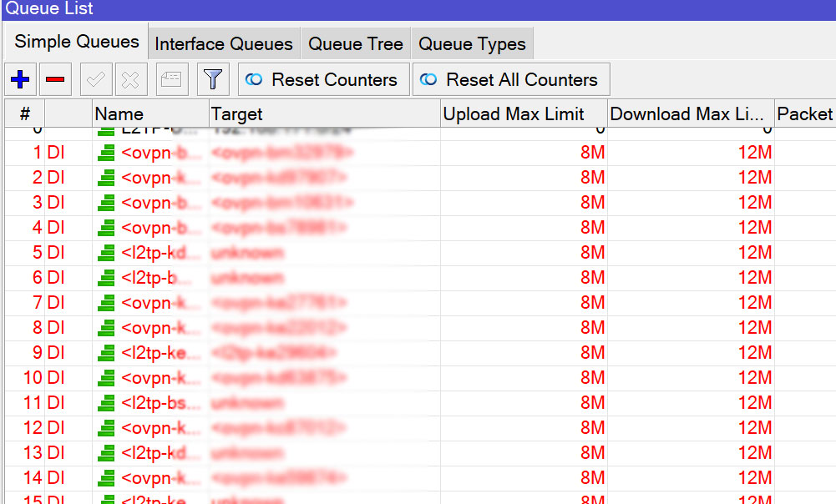
Task: Add a new simple queue
Action: coord(19,79)
